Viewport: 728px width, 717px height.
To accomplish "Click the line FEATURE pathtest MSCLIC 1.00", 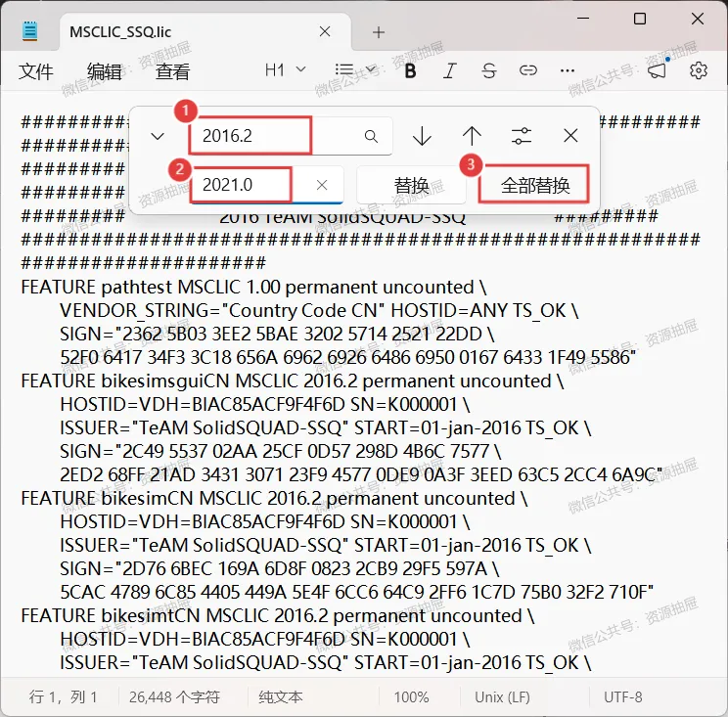I will (253, 288).
